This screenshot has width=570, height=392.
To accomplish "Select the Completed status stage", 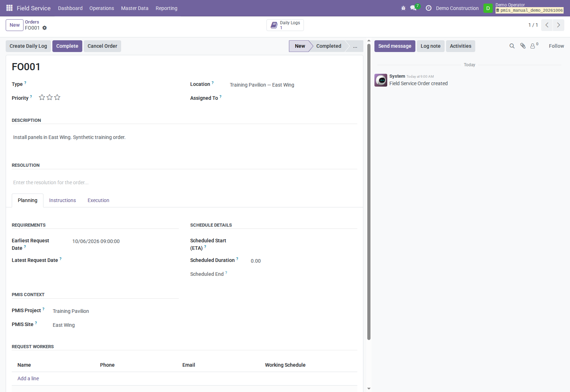I will pyautogui.click(x=328, y=46).
